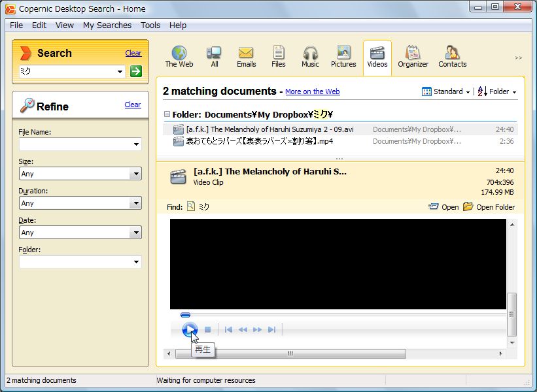Open the Size dropdown

[x=136, y=173]
